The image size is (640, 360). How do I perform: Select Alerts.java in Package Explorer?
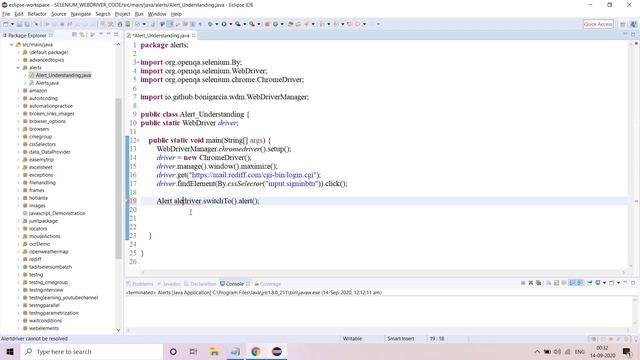click(47, 83)
